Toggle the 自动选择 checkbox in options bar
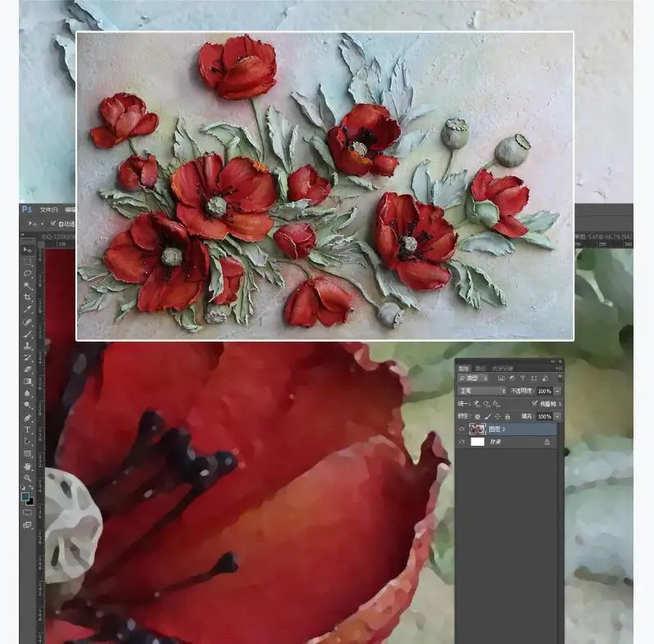 tap(54, 223)
